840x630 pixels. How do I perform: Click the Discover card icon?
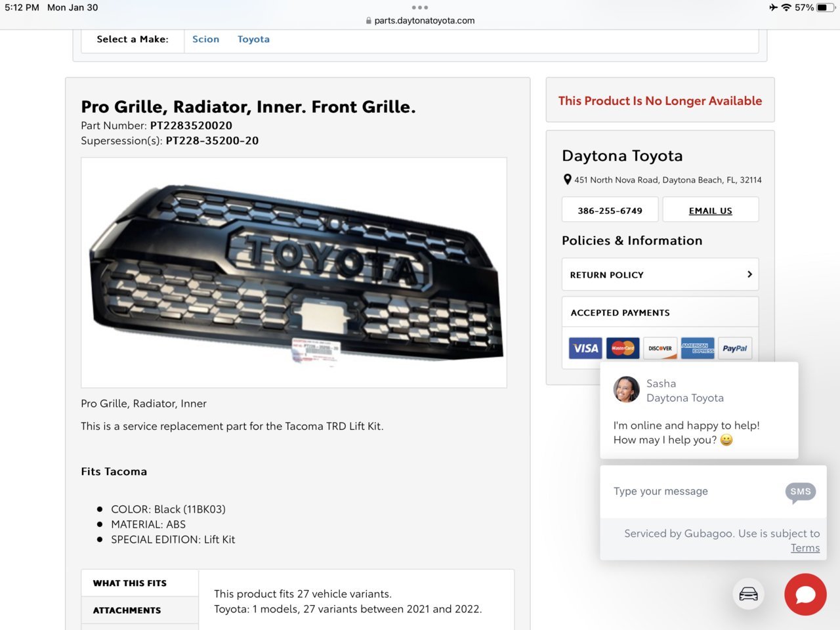coord(660,348)
